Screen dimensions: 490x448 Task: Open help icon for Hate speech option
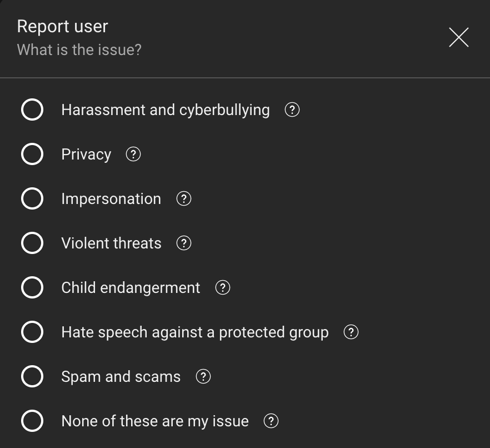pos(351,332)
